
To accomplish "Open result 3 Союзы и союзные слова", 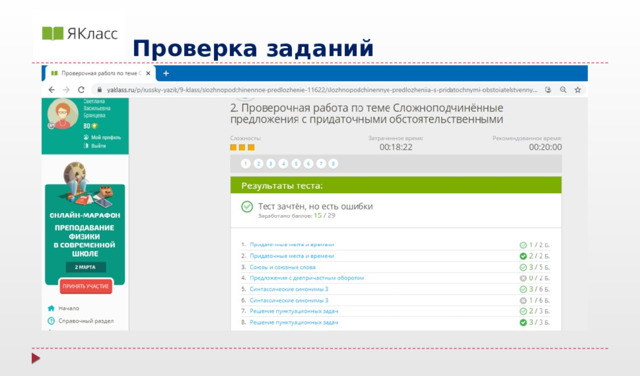I will click(282, 267).
